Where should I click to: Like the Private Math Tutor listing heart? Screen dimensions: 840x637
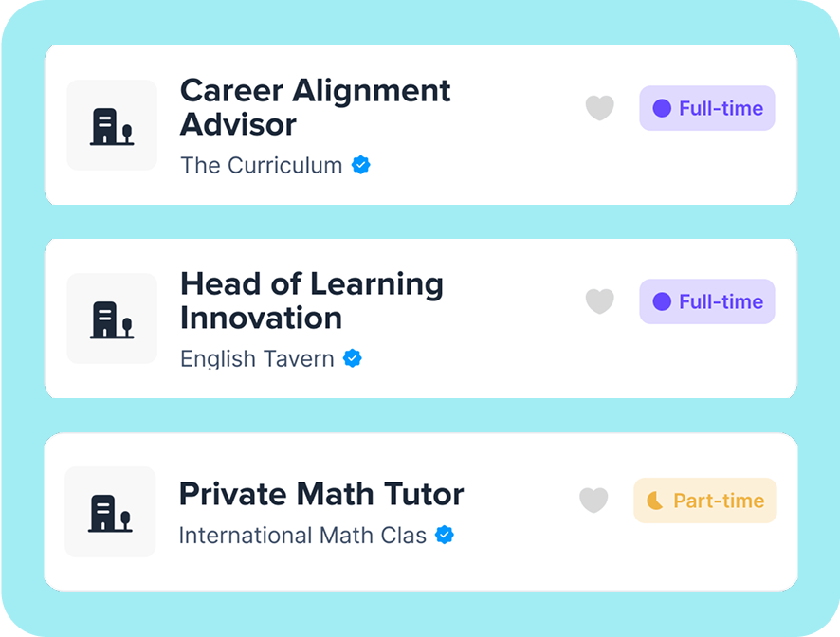pyautogui.click(x=593, y=500)
